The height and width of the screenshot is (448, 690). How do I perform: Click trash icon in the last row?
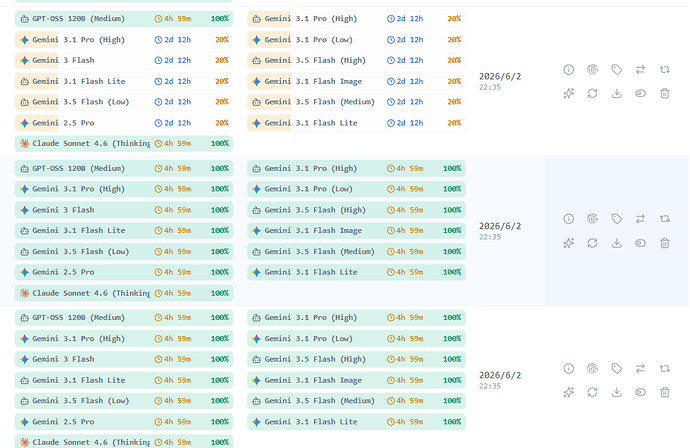pyautogui.click(x=664, y=392)
